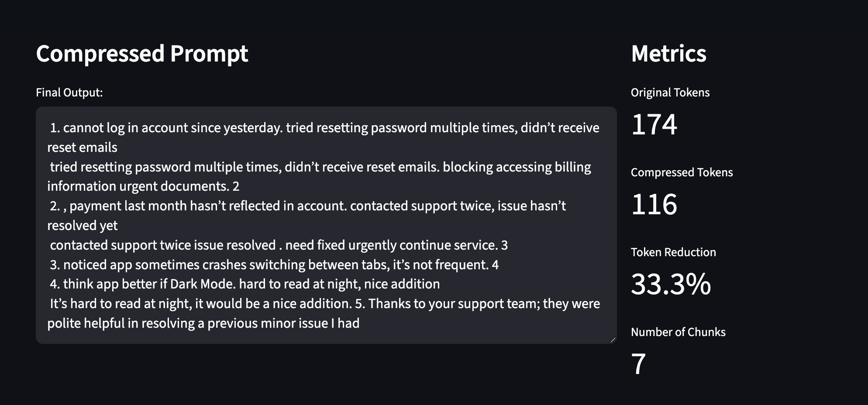The height and width of the screenshot is (405, 868).
Task: Place cursor on 'payment last month' line
Action: click(308, 206)
